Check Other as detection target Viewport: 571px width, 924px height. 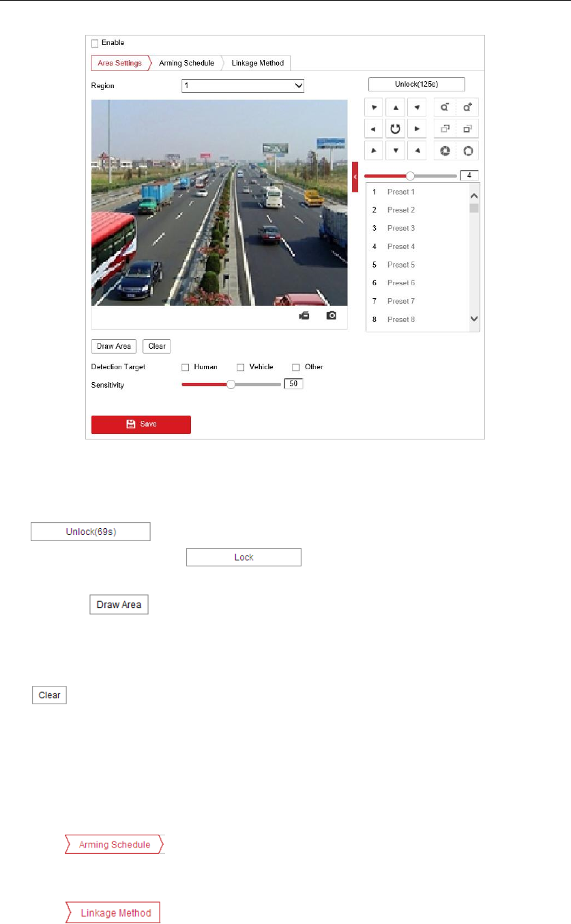point(296,367)
